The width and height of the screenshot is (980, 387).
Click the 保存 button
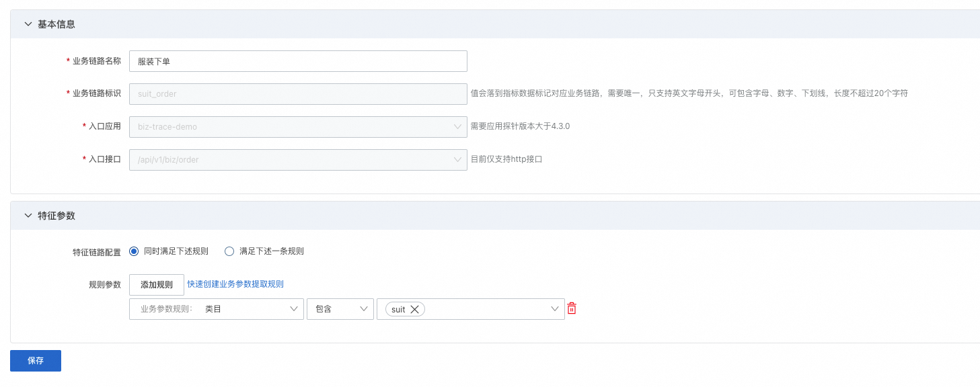(36, 361)
